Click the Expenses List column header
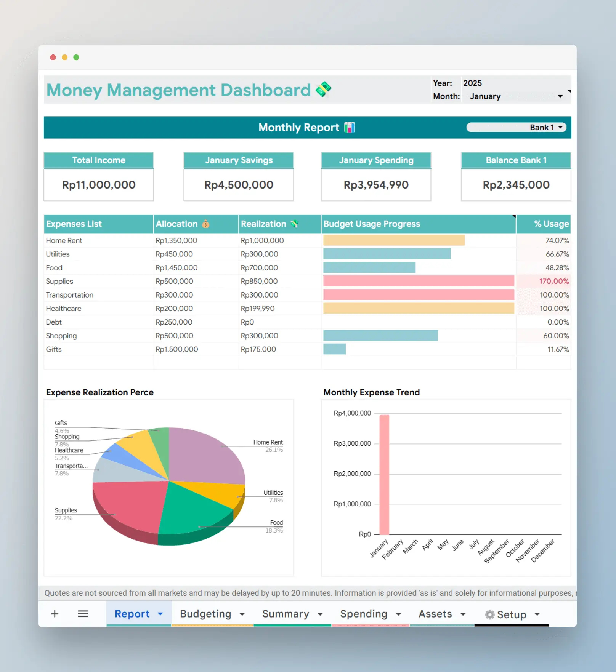The image size is (616, 672). pyautogui.click(x=98, y=224)
